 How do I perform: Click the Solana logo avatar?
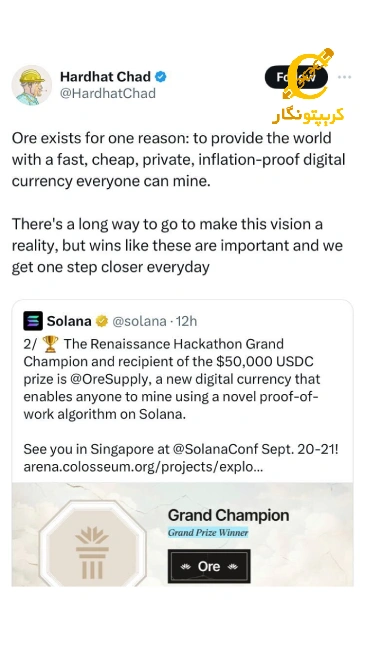(33, 321)
